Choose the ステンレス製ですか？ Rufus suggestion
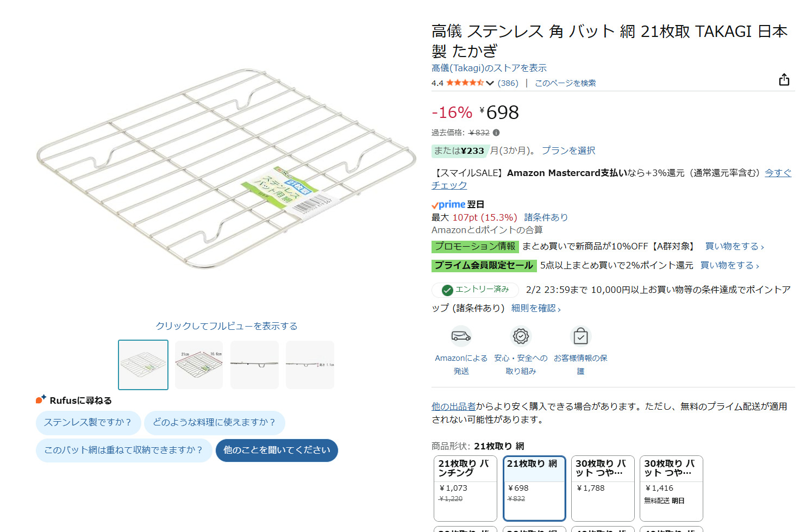Screen dimensions: 800x532 click(88, 422)
